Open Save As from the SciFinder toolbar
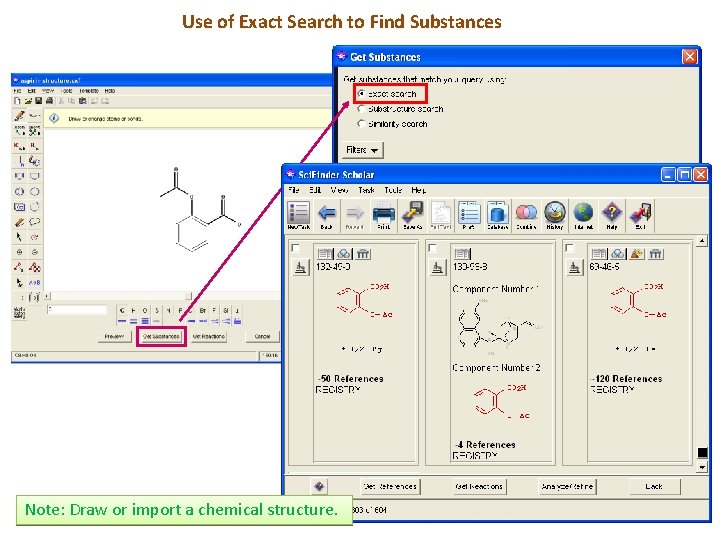The image size is (720, 540). [x=412, y=215]
